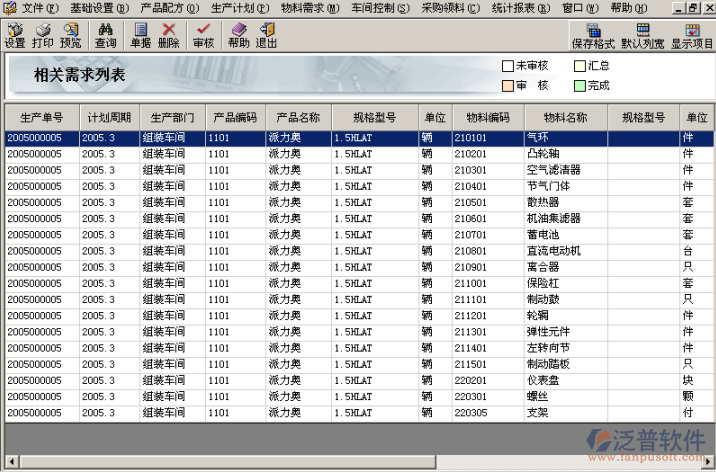Open the 生产计划 (Production Plan) menu

239,8
